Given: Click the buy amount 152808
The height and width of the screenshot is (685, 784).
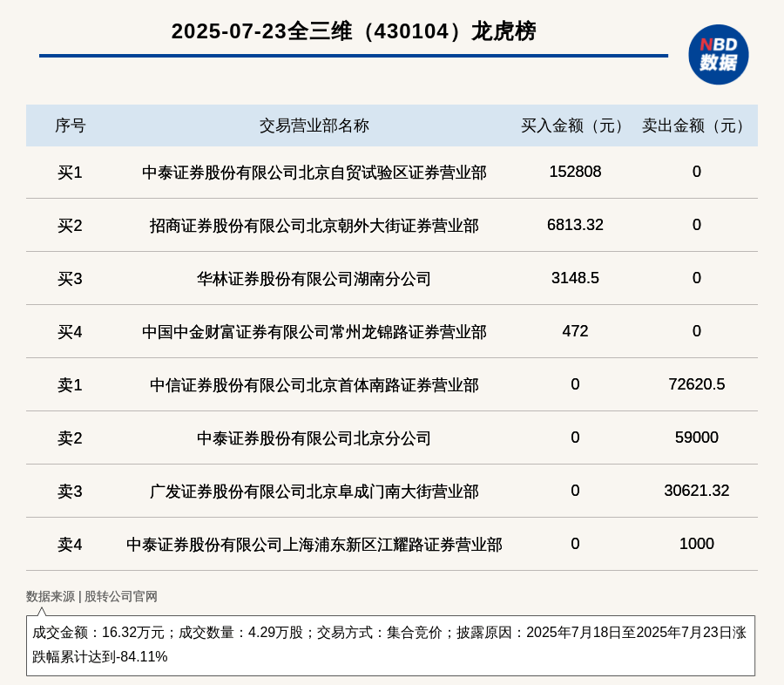Looking at the screenshot, I should [x=575, y=172].
